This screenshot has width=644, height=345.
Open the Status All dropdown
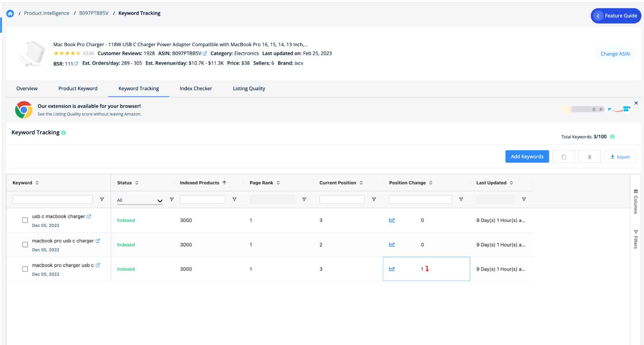(x=139, y=200)
